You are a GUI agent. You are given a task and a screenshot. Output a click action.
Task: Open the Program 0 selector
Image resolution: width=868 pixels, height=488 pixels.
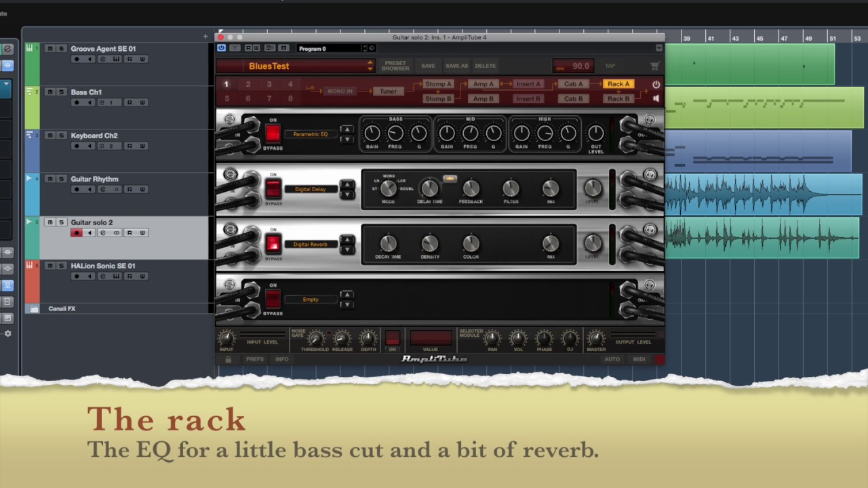[x=330, y=48]
